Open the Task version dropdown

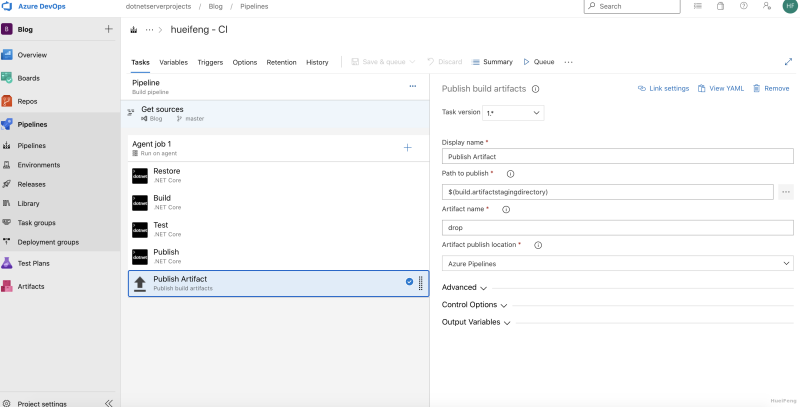[513, 113]
